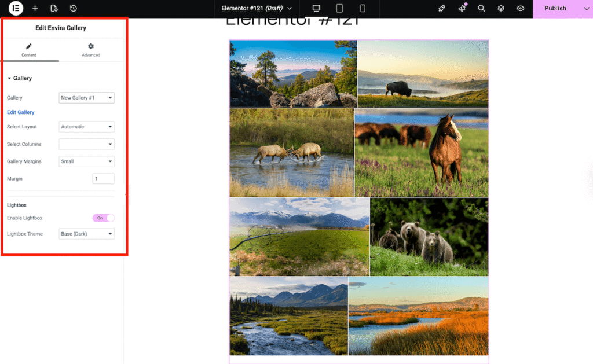Open page settings from the toolbar

point(54,8)
